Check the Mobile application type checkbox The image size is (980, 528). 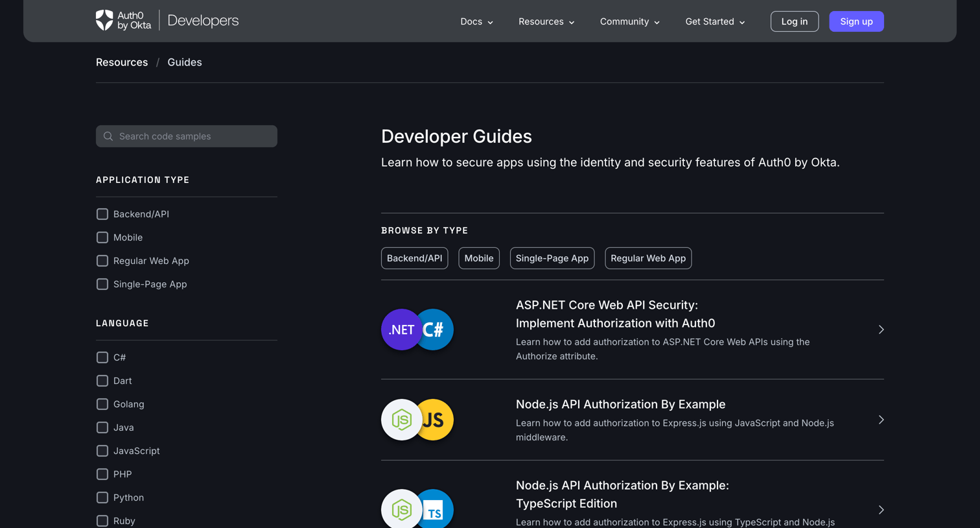(102, 237)
